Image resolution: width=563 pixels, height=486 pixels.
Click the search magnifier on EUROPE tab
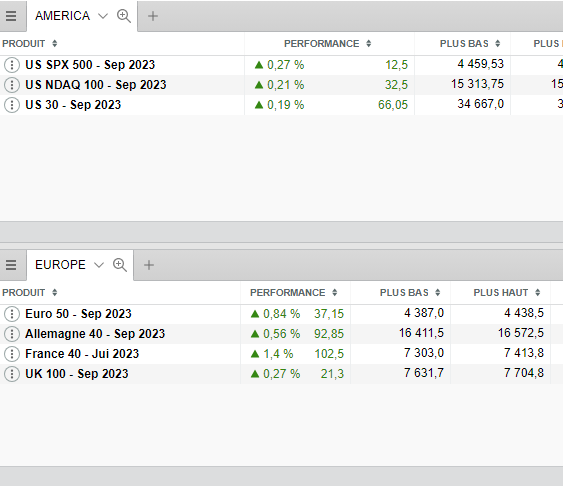[x=120, y=265]
